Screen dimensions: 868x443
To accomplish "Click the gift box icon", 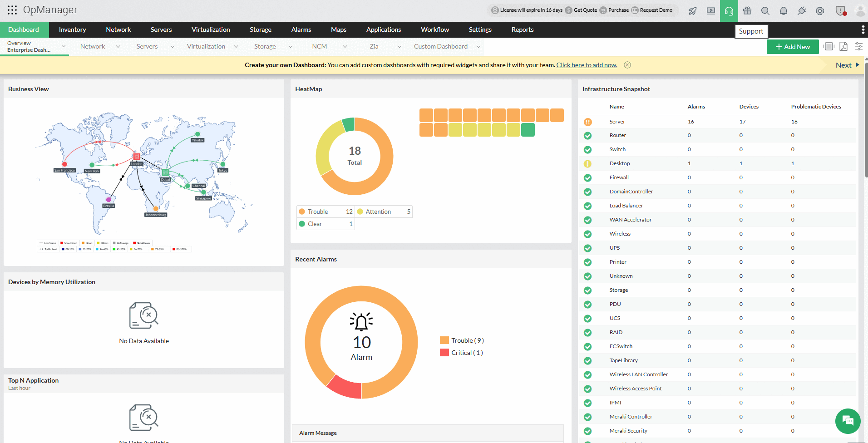I will point(747,11).
